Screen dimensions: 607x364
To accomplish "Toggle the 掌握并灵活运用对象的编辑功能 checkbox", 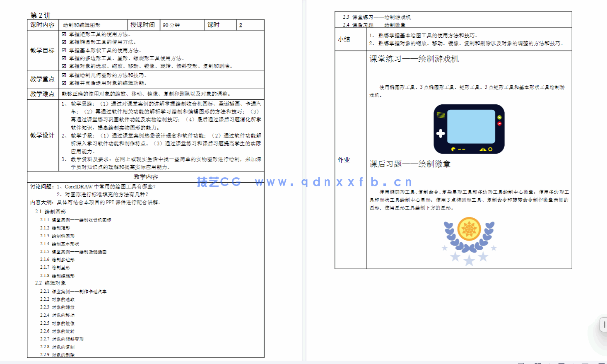I will [x=63, y=82].
